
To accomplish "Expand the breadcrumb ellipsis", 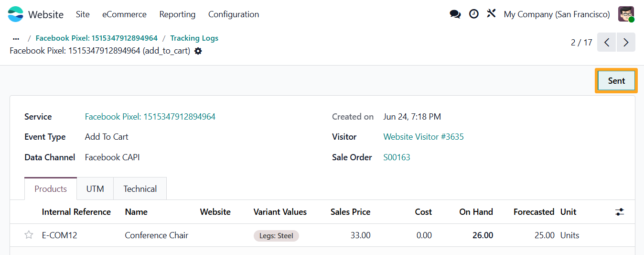I will (x=16, y=38).
